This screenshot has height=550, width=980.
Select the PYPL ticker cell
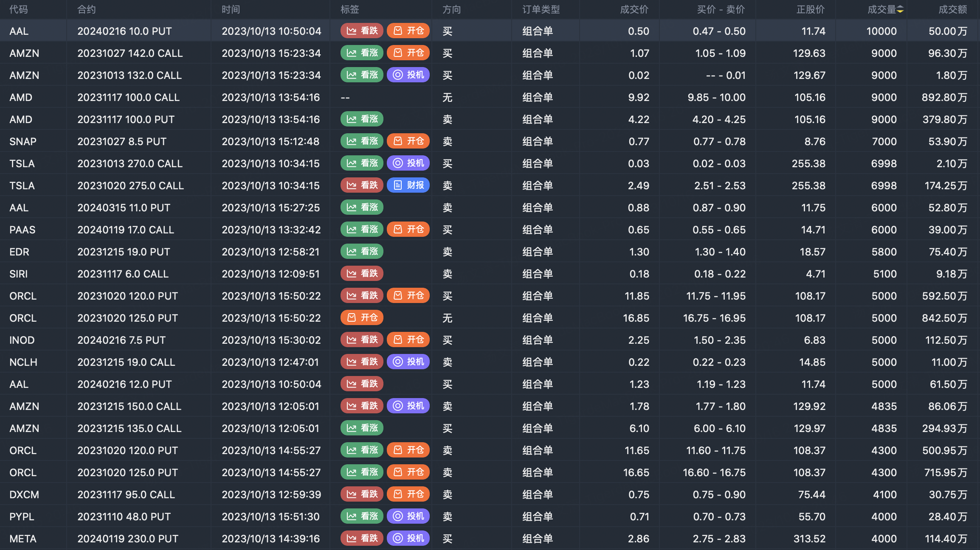22,516
